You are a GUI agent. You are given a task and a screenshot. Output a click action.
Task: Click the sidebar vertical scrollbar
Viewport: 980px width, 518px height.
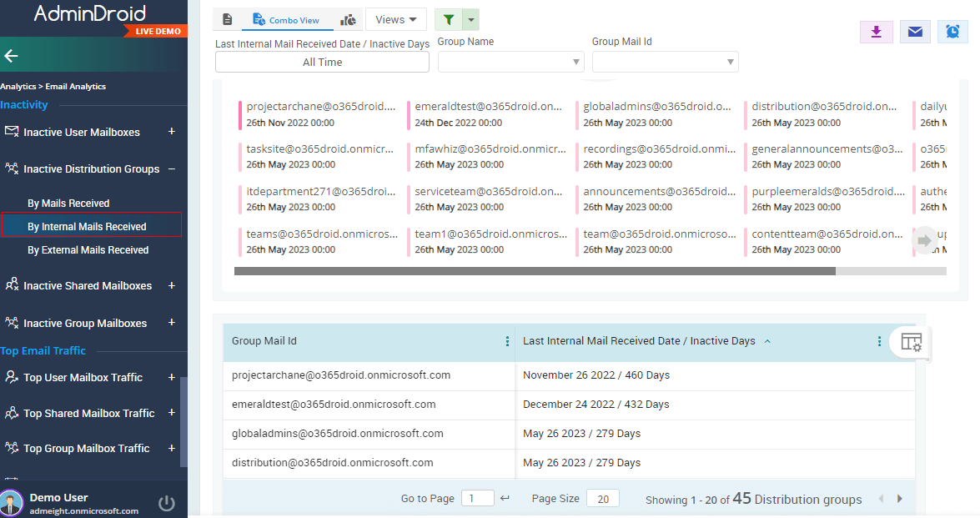[183, 422]
